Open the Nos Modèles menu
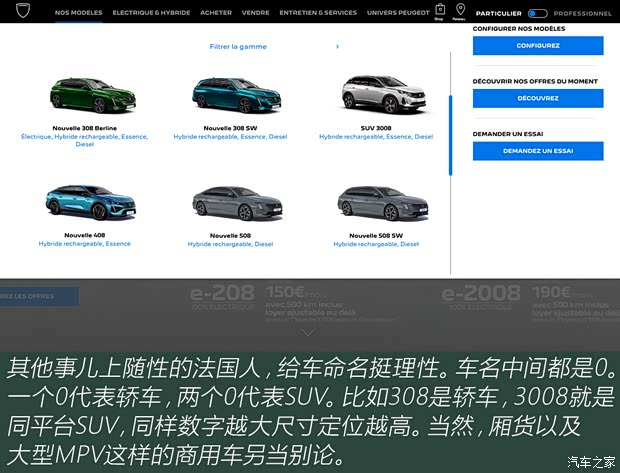Screen dimensions: 620x473 coord(78,13)
